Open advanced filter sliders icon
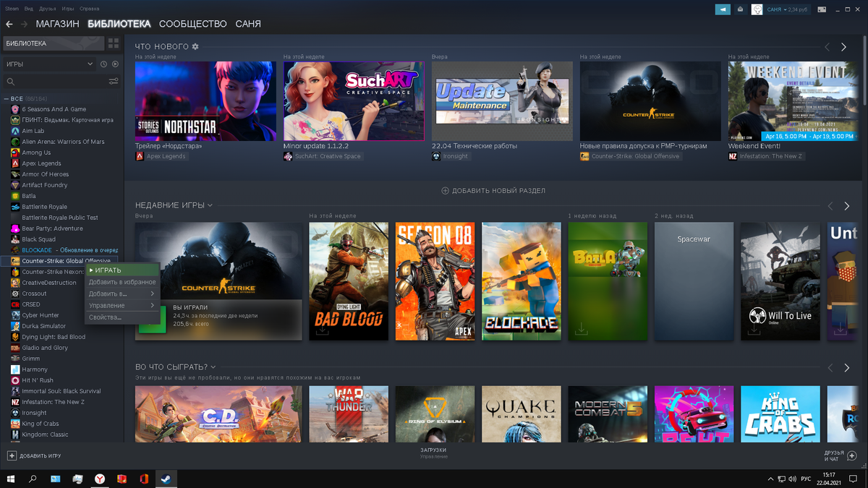 click(x=114, y=82)
